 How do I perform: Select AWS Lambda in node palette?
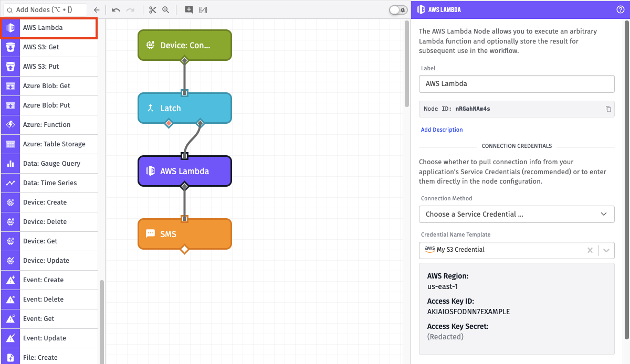tap(49, 28)
